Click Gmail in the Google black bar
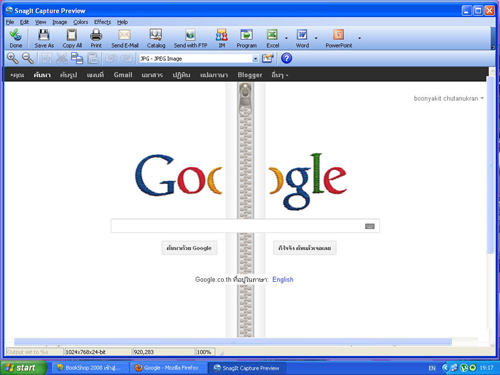 click(123, 75)
